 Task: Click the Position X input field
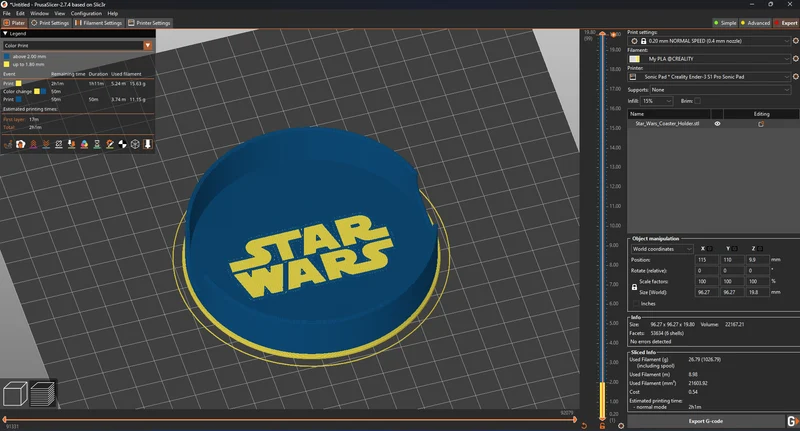click(x=706, y=260)
